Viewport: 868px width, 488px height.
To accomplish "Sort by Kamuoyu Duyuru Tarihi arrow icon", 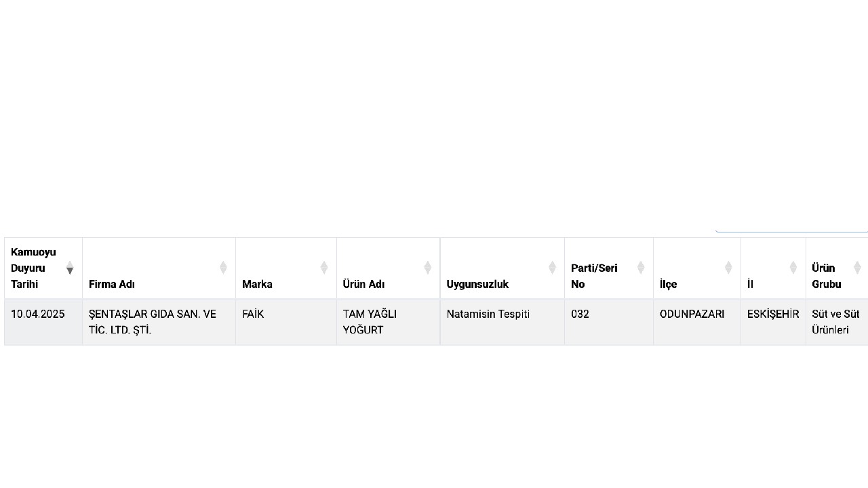I will coord(70,268).
